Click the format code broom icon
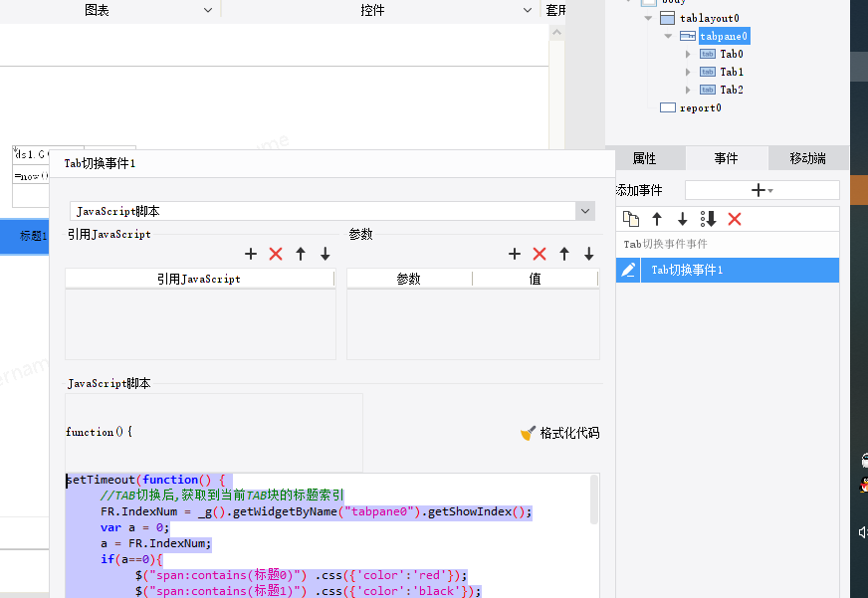This screenshot has height=598, width=868. [529, 433]
